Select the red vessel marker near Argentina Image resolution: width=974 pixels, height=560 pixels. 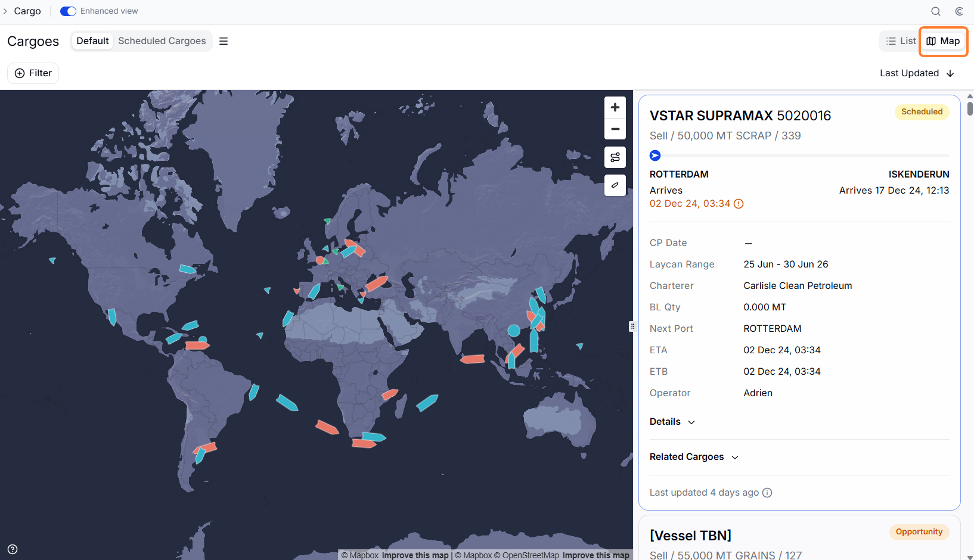click(x=205, y=448)
